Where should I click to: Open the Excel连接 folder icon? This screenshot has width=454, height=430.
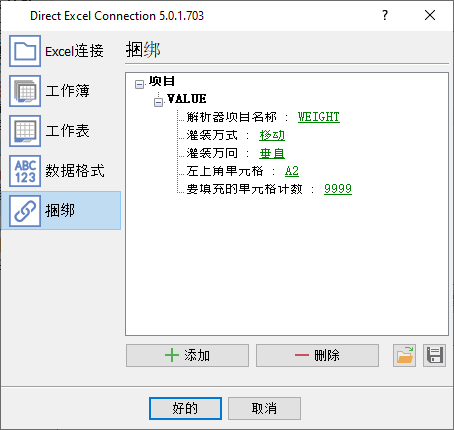[25, 51]
